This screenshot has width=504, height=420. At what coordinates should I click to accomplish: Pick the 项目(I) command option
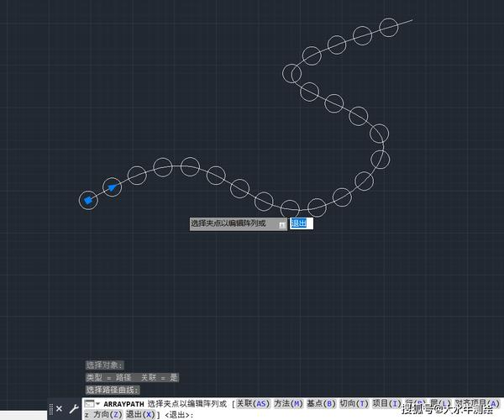pyautogui.click(x=386, y=404)
